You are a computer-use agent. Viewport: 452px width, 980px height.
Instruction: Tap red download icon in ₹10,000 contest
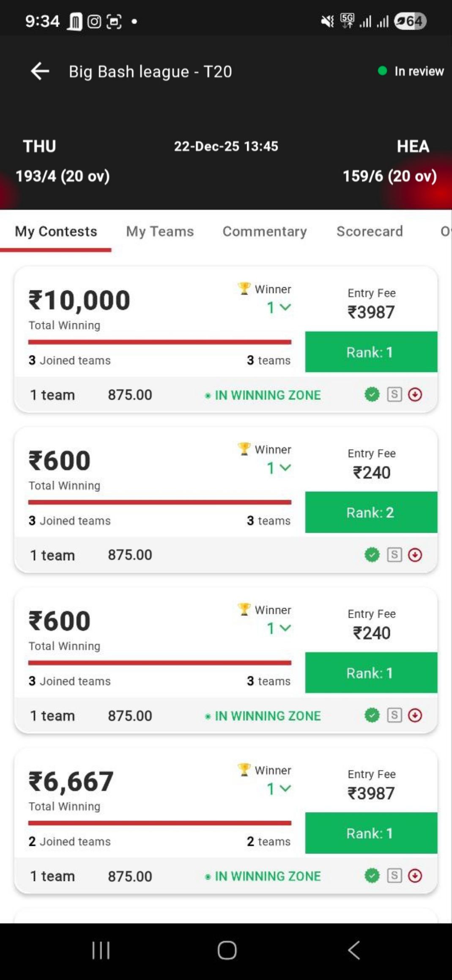(415, 395)
